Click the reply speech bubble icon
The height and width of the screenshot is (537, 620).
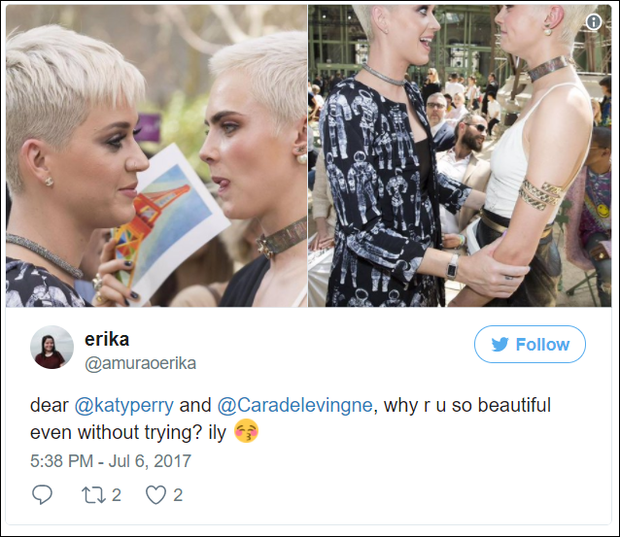click(x=42, y=495)
